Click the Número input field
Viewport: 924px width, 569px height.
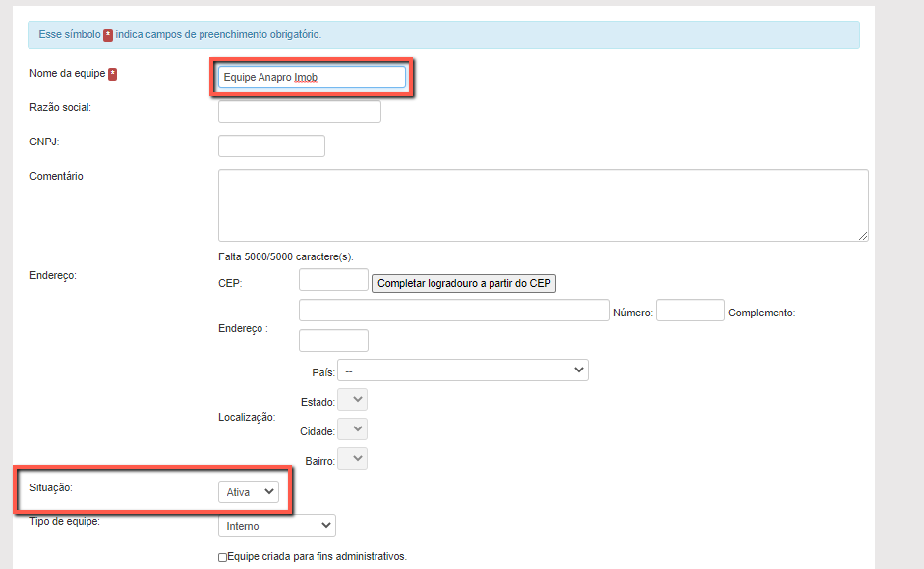coord(690,311)
